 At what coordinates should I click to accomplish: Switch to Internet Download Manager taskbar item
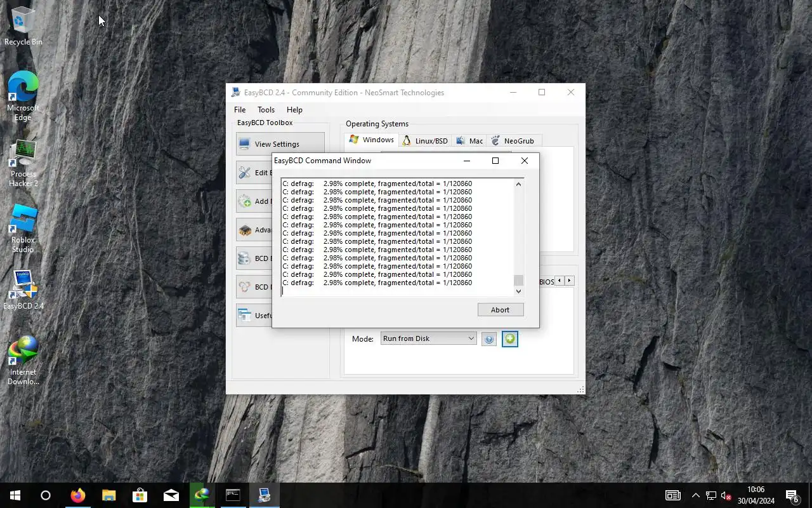coord(202,495)
